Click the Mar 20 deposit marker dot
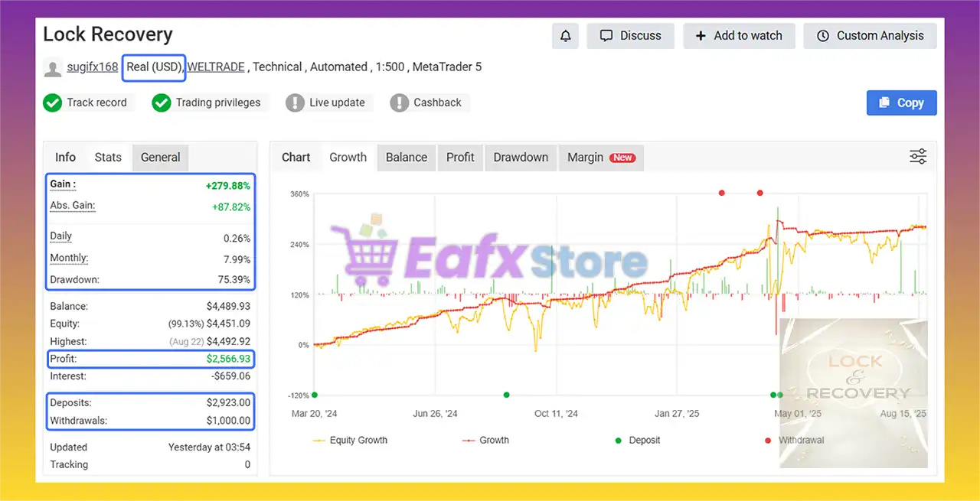 point(315,395)
